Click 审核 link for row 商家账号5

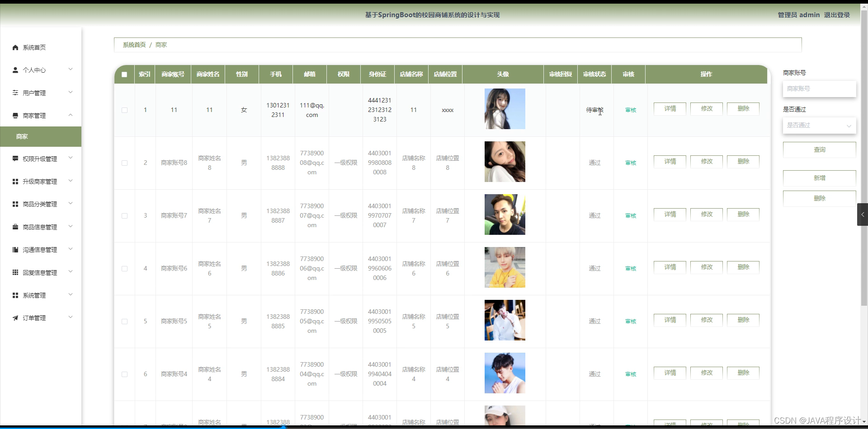coord(631,322)
